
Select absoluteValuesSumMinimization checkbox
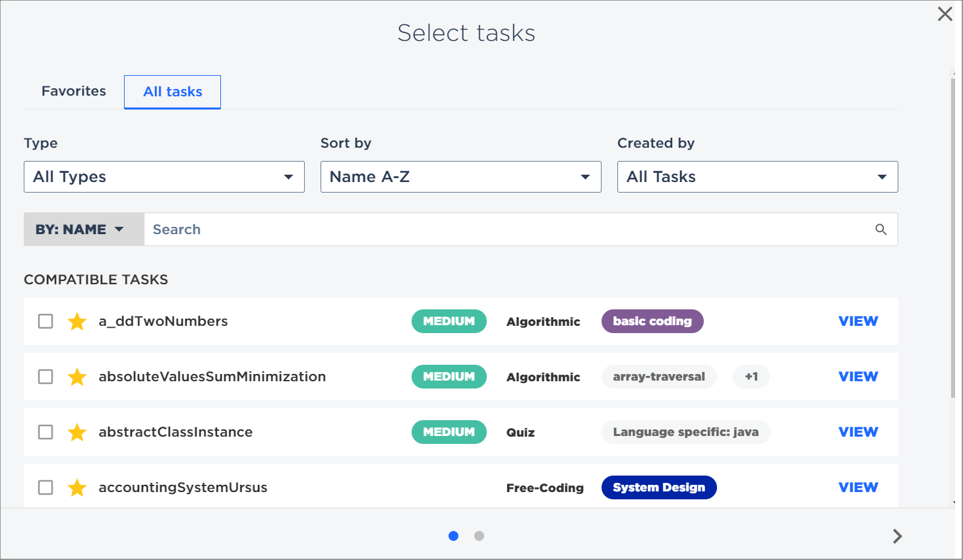(46, 377)
